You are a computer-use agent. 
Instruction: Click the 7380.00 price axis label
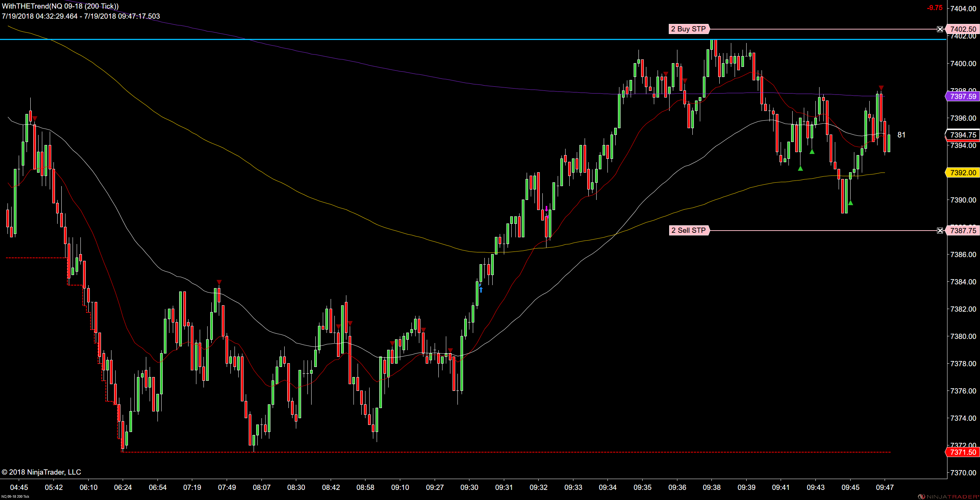click(963, 336)
